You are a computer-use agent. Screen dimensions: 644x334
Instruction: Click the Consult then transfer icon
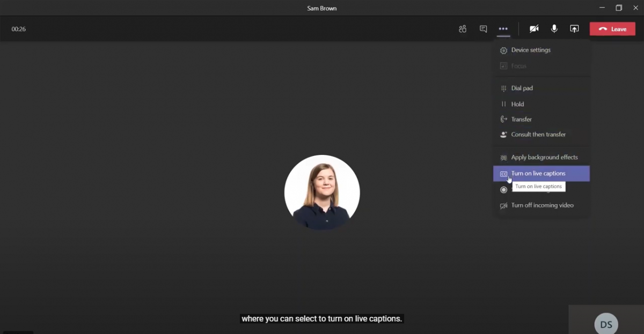click(x=503, y=135)
